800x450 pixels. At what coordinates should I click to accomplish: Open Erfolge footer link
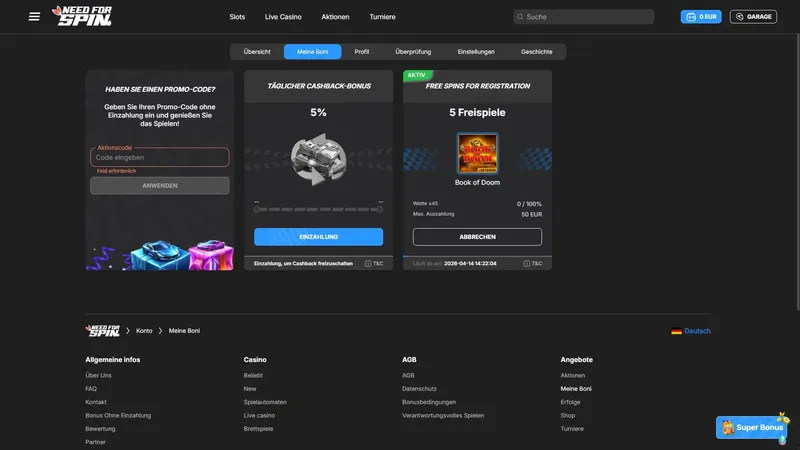[x=570, y=402]
